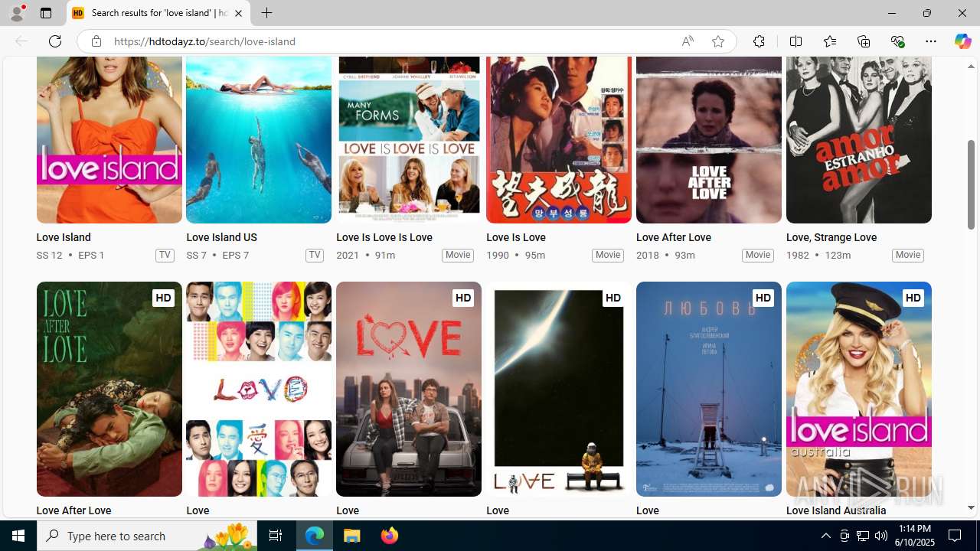Click Movie badge for Love Is Love Is Love
This screenshot has height=551, width=980.
[458, 255]
